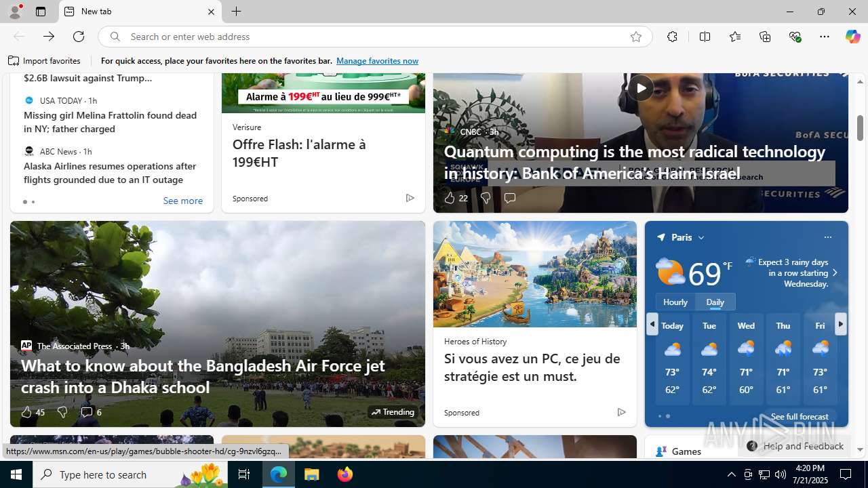Image resolution: width=868 pixels, height=488 pixels.
Task: Open Missing girl Melina Frattolin article
Action: point(111,122)
